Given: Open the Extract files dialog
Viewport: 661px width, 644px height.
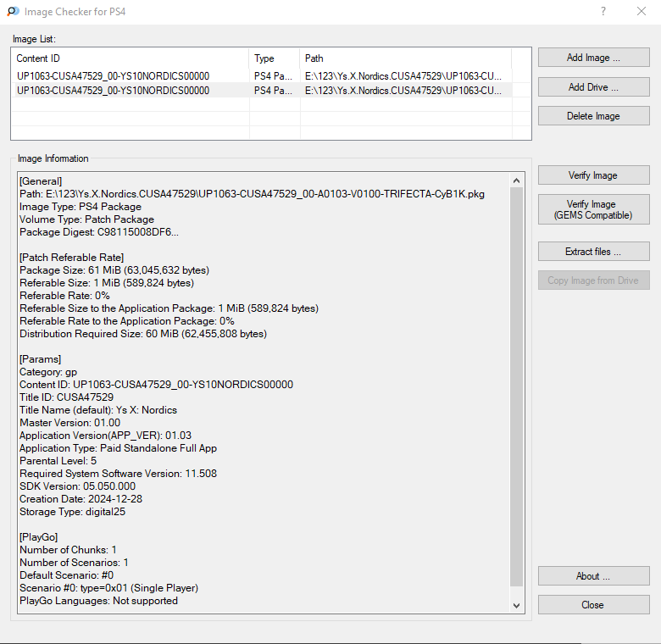Looking at the screenshot, I should [x=593, y=251].
